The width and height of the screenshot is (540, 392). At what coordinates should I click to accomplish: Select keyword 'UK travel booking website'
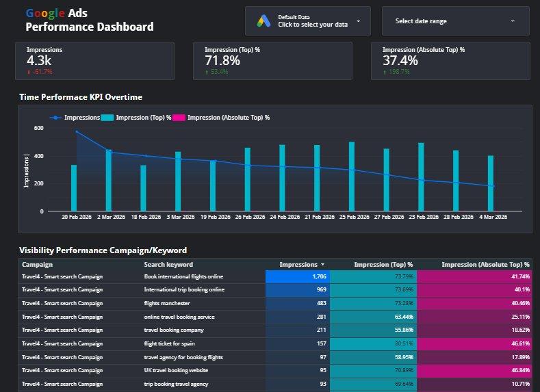tap(176, 371)
